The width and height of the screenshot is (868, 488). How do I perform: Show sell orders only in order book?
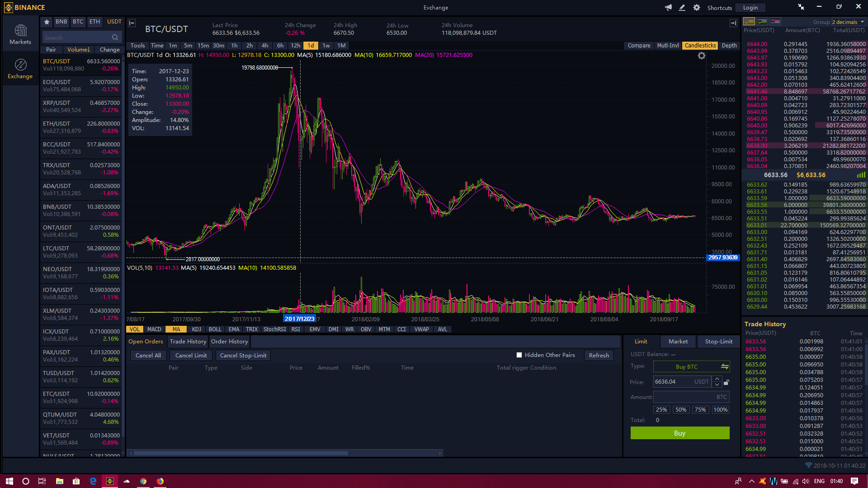click(775, 21)
